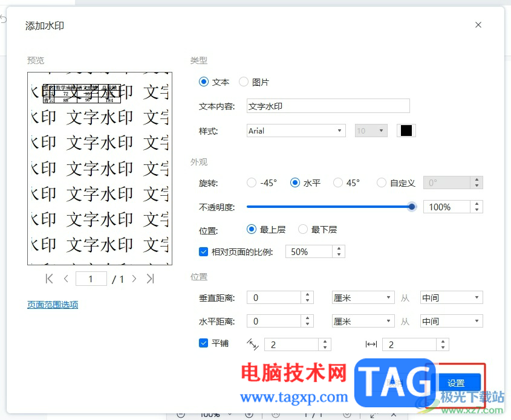Go to last preview page
Screen dimensions: 511x420
coord(150,279)
